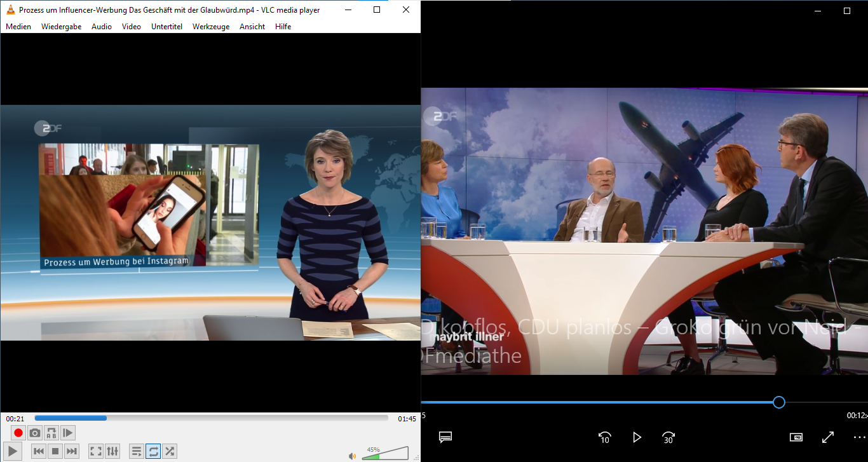This screenshot has height=462, width=868.
Task: Take a snapshot with the camera icon
Action: [35, 433]
